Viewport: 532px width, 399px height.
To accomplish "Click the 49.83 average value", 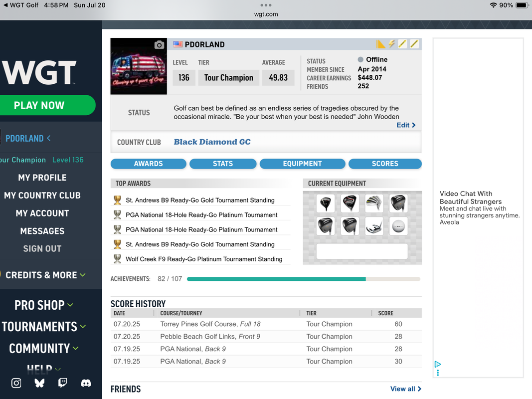I will [278, 78].
